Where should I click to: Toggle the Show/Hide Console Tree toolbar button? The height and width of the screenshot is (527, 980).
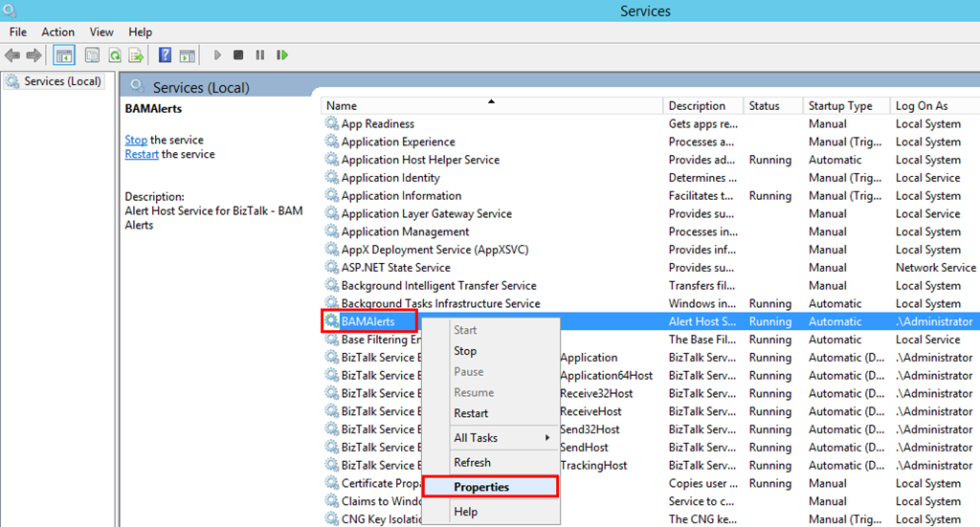(x=64, y=55)
